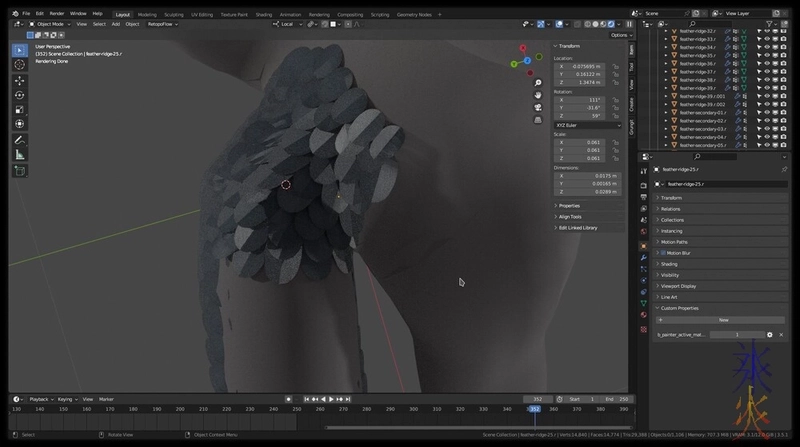Open the viewport Options button
The width and height of the screenshot is (800, 447).
pos(620,35)
